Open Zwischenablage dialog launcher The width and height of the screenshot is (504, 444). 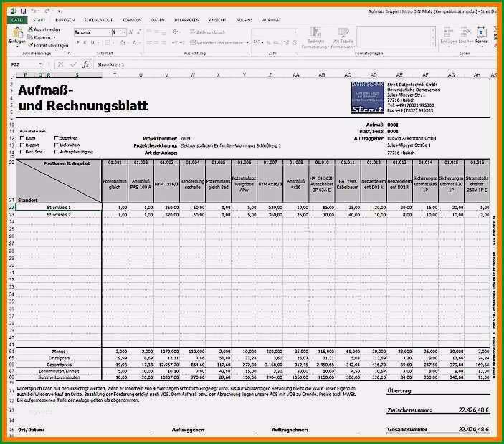pos(70,54)
